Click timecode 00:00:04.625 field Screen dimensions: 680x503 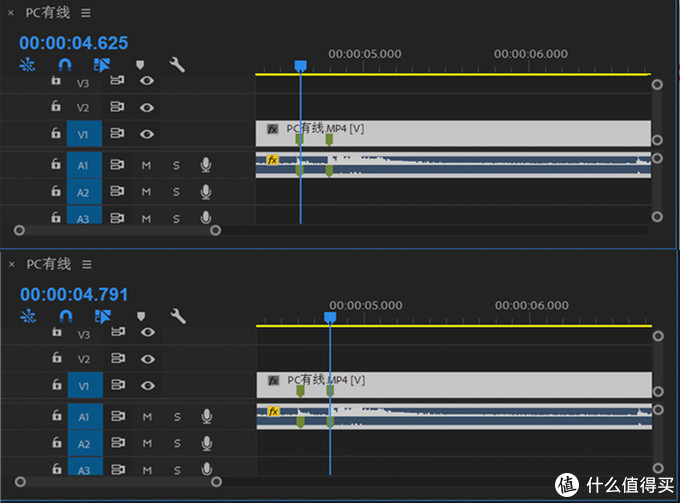point(73,42)
